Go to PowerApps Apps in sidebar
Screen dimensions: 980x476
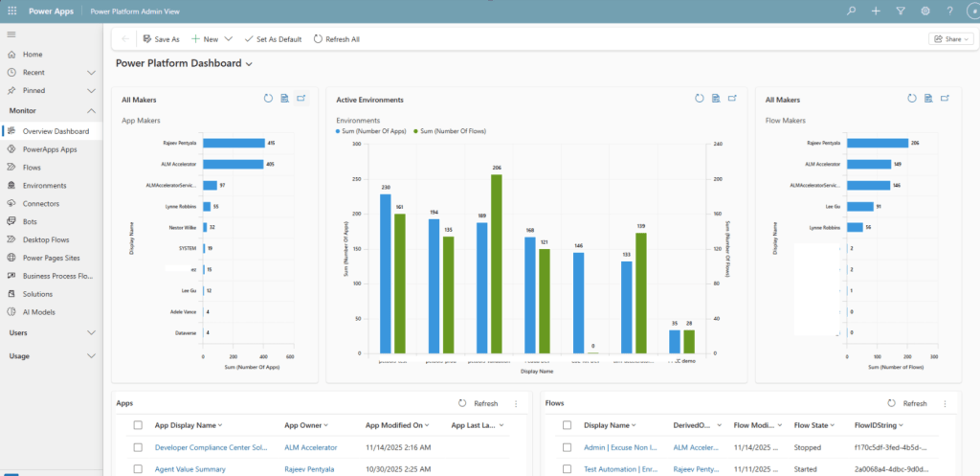coord(50,149)
